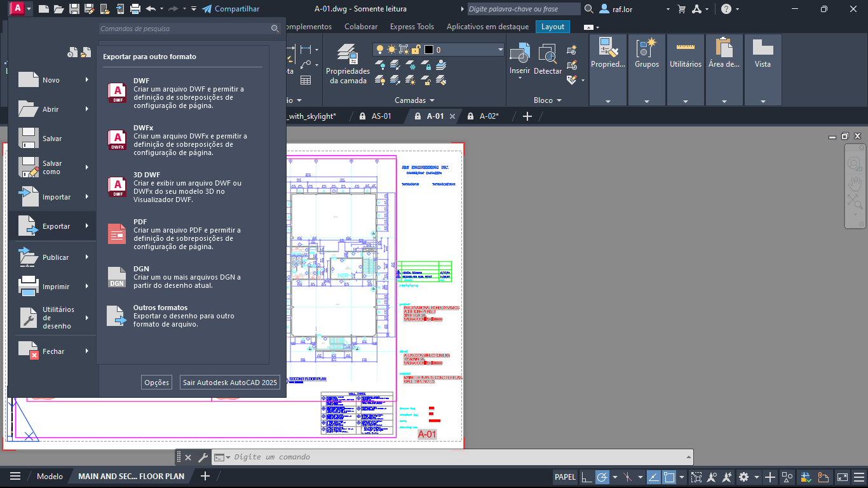
Task: Click the wrench customize icon on command line
Action: pos(203,457)
